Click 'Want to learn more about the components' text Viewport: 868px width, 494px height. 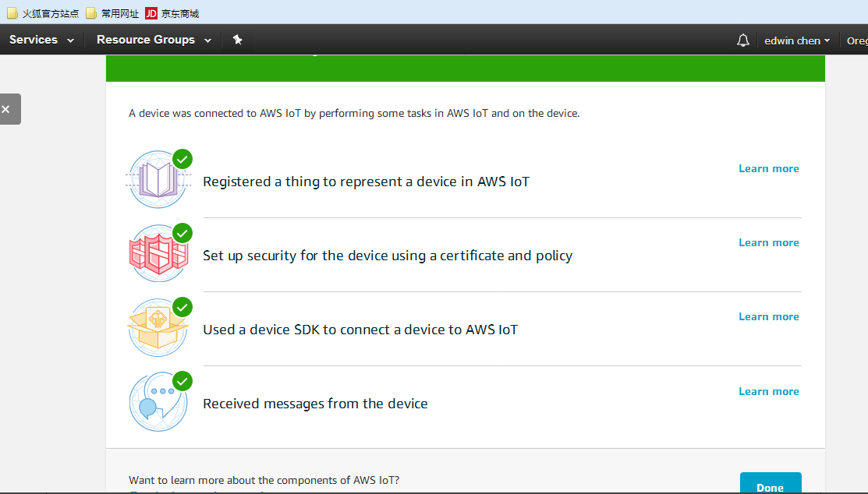tap(264, 480)
